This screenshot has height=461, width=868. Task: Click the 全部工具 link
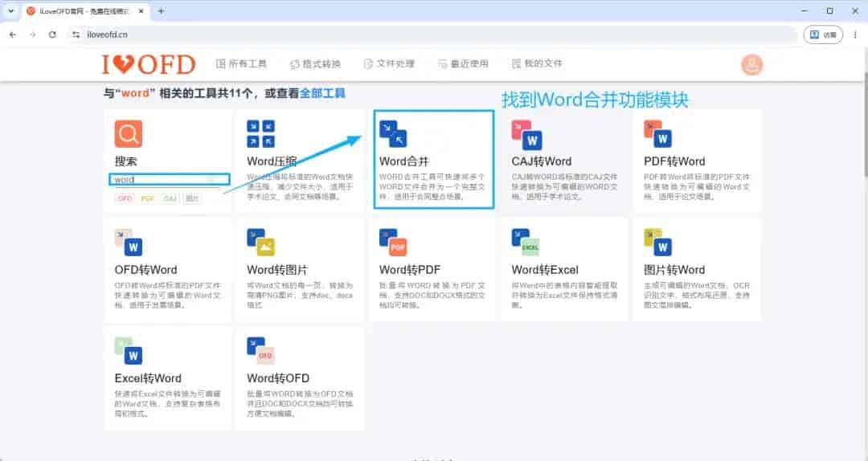(x=322, y=93)
